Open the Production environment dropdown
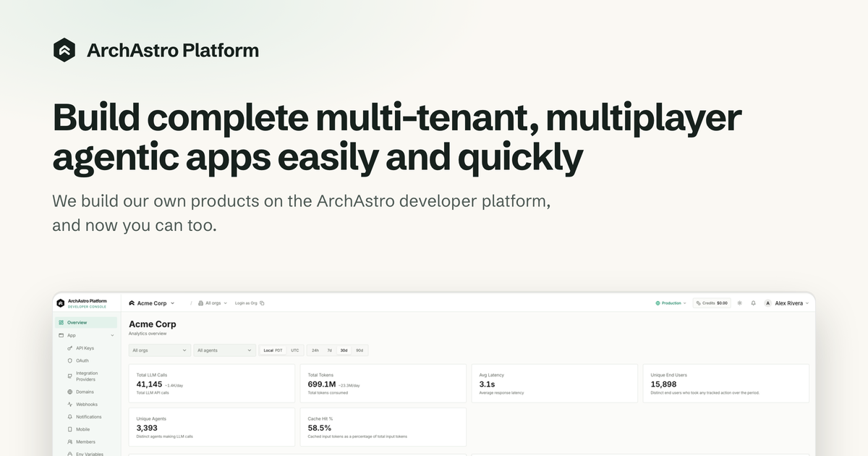The height and width of the screenshot is (456, 868). (671, 303)
